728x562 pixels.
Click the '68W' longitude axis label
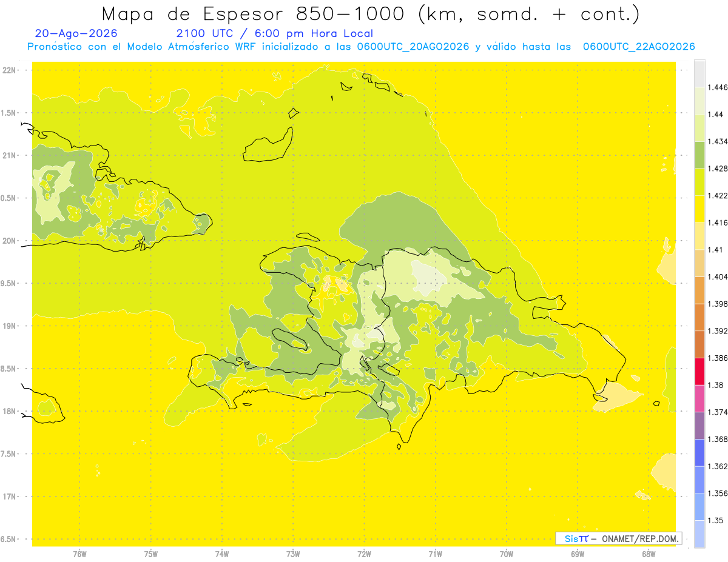(x=649, y=554)
